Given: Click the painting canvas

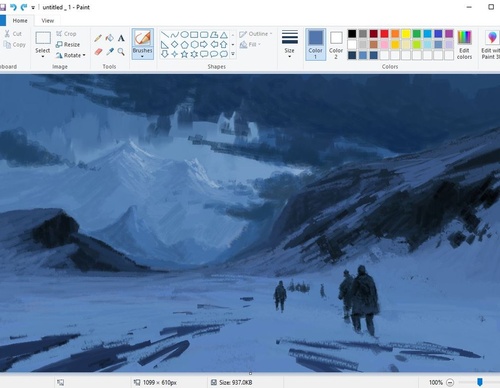Looking at the screenshot, I should (250, 223).
